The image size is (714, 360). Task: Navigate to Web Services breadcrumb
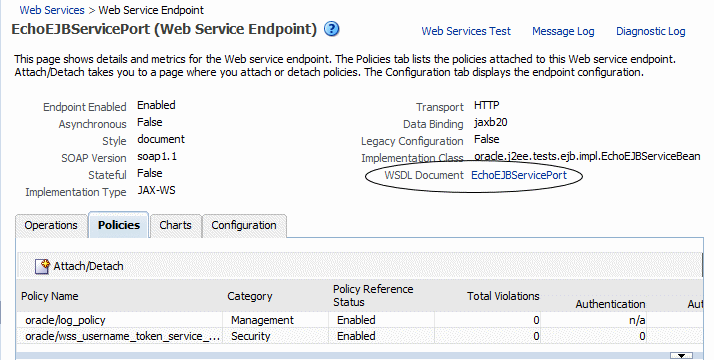pos(52,10)
